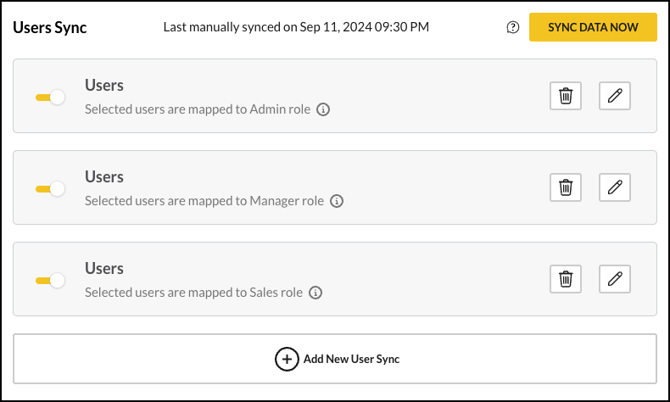The height and width of the screenshot is (402, 670).
Task: Click the last manually synced timestamp text
Action: (x=296, y=27)
